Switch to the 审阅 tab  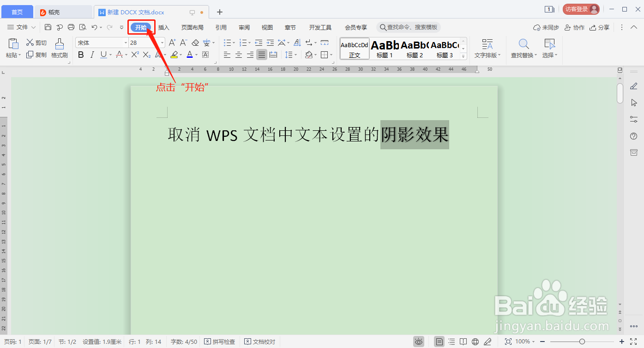[x=244, y=27]
